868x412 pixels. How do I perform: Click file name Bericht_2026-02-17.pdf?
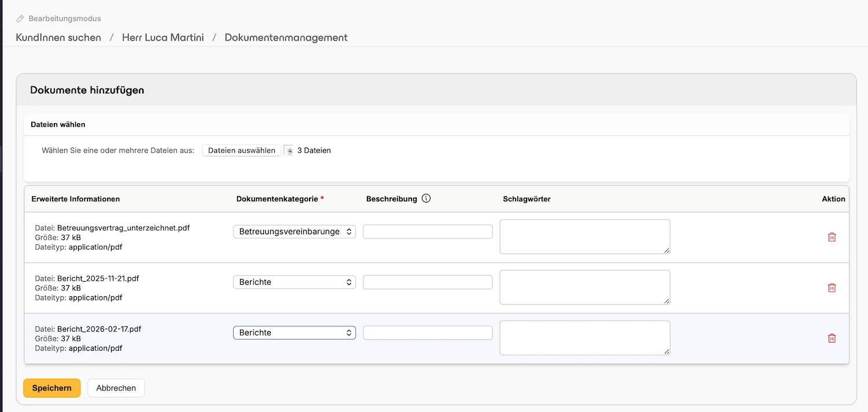[x=99, y=329]
